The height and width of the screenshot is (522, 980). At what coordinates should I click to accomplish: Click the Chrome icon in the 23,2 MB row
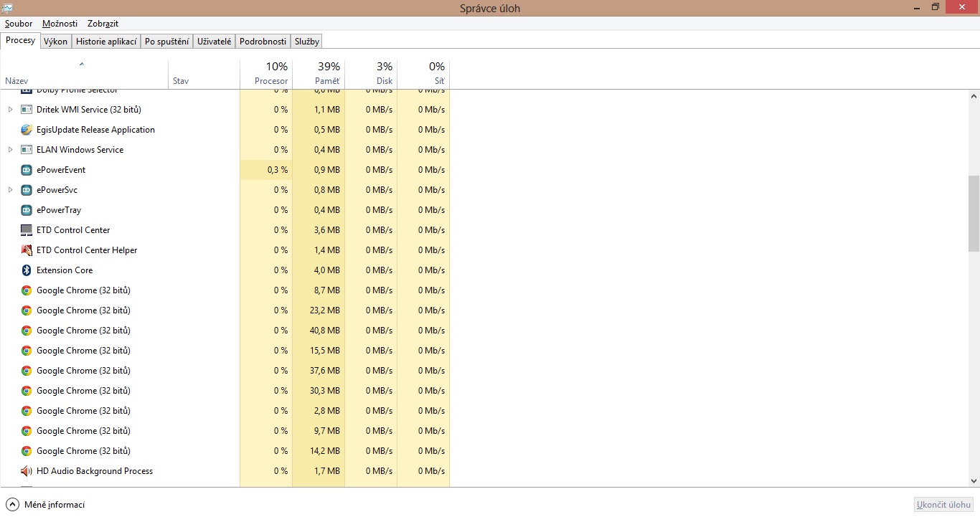[27, 310]
